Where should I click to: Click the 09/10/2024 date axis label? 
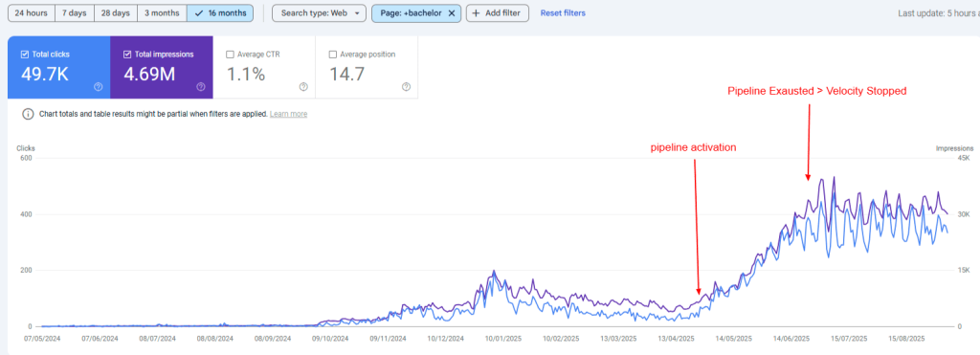point(330,338)
